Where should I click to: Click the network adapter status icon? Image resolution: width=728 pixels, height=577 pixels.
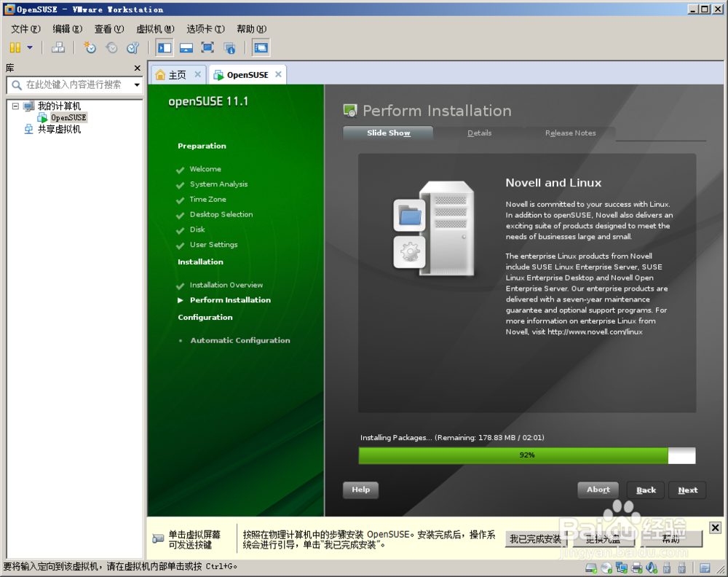click(622, 568)
